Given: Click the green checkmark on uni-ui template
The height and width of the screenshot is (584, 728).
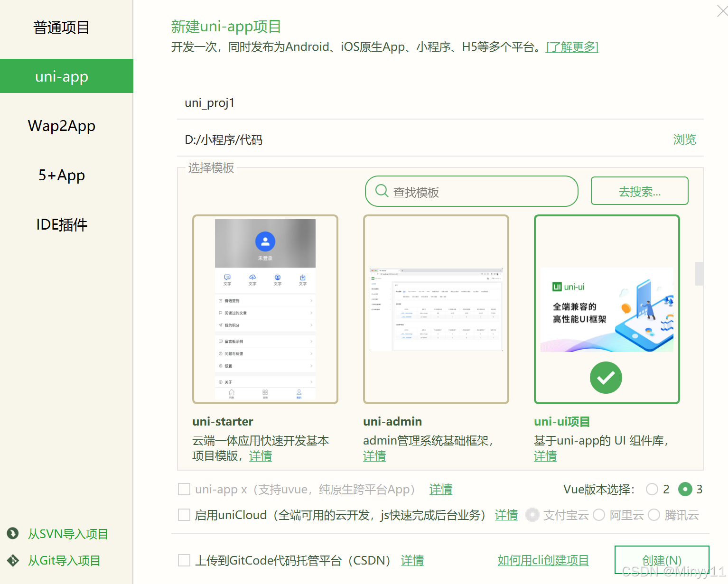Looking at the screenshot, I should pos(606,378).
